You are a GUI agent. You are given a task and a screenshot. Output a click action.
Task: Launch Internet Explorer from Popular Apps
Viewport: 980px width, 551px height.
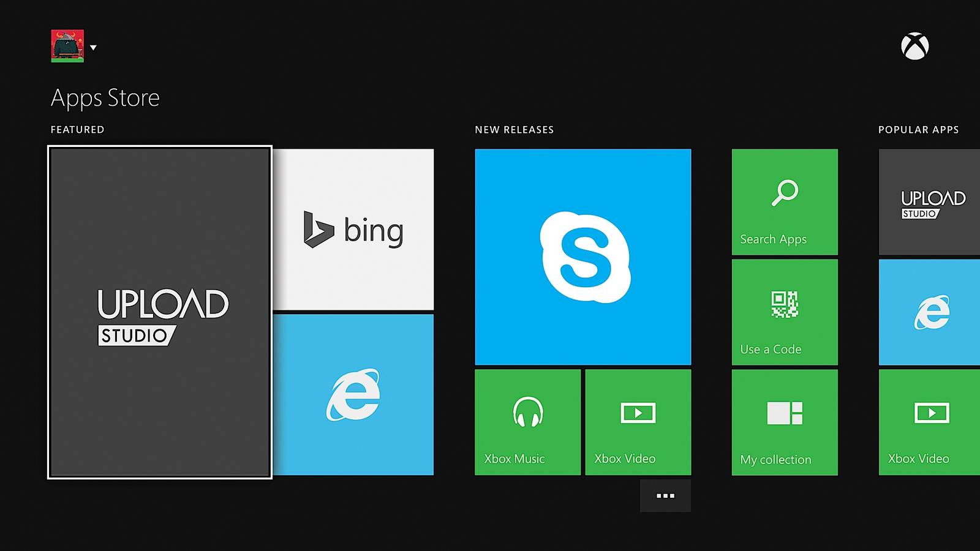tap(929, 312)
